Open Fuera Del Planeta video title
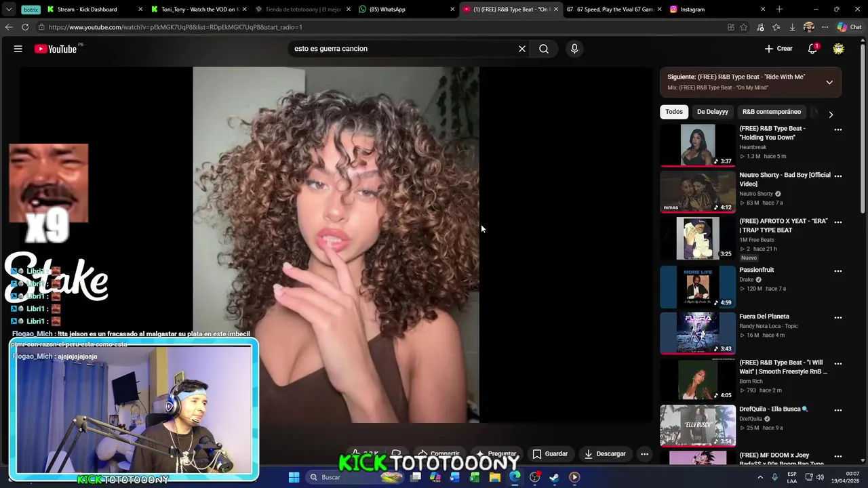The height and width of the screenshot is (488, 868). click(x=764, y=317)
